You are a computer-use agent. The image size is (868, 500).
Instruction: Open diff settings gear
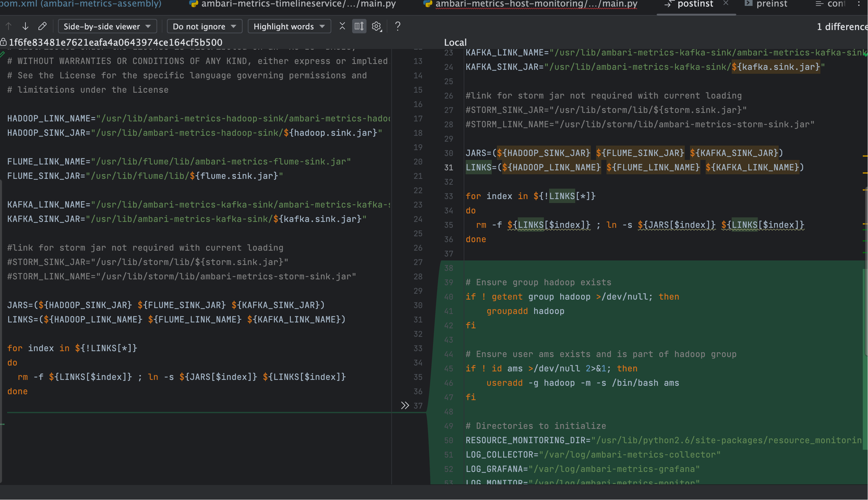[x=377, y=26]
